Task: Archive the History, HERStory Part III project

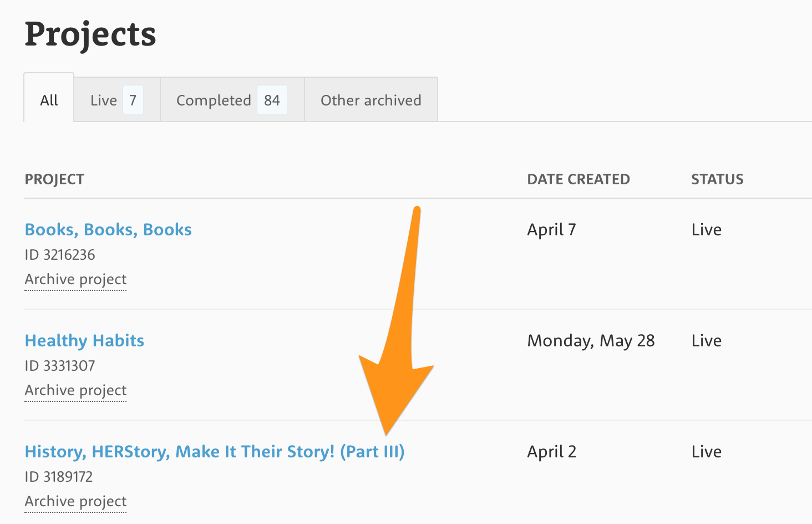Action: click(x=75, y=501)
